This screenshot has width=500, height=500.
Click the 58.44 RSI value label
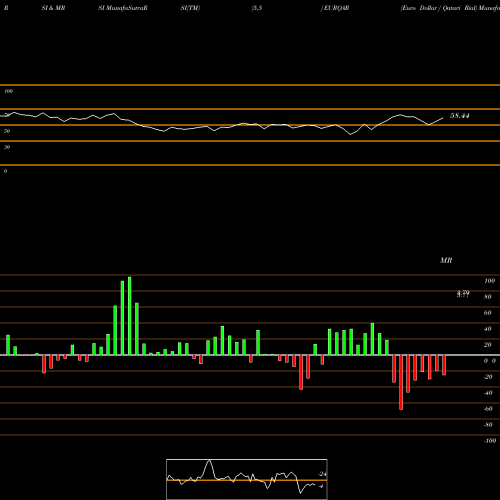460,116
